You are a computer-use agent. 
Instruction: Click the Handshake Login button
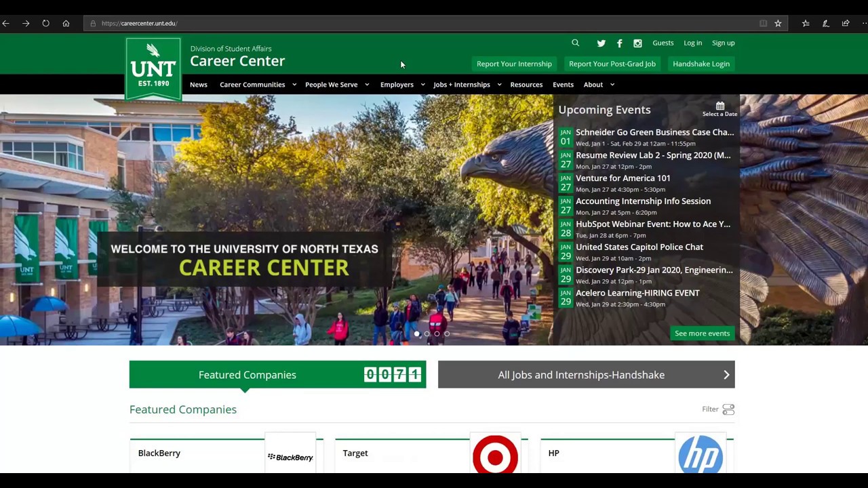pyautogui.click(x=701, y=64)
